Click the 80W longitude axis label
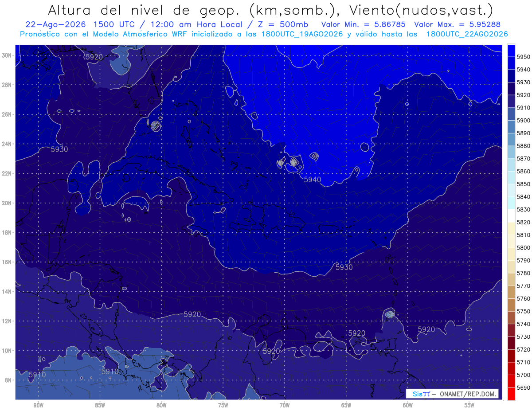 pyautogui.click(x=161, y=405)
